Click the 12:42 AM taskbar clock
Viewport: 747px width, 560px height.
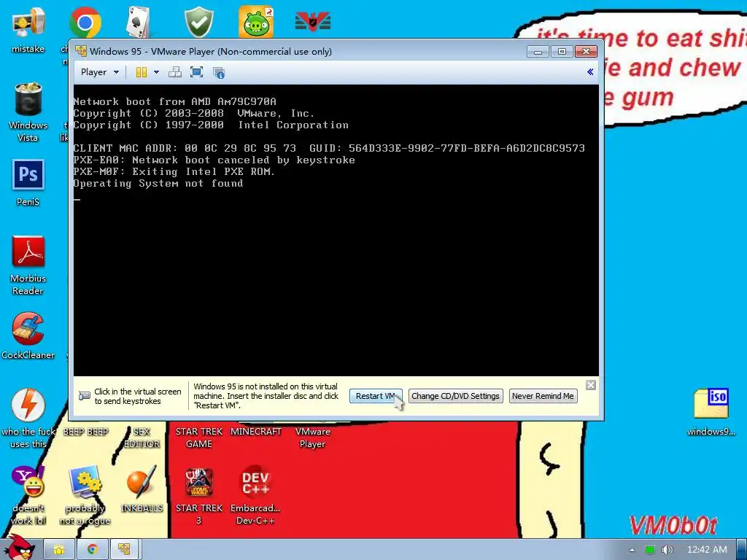pos(707,550)
